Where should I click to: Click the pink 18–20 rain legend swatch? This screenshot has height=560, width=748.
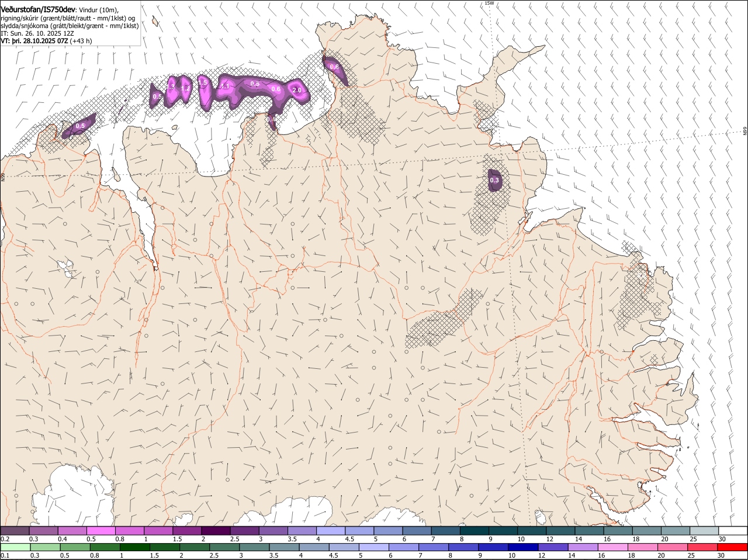click(644, 547)
